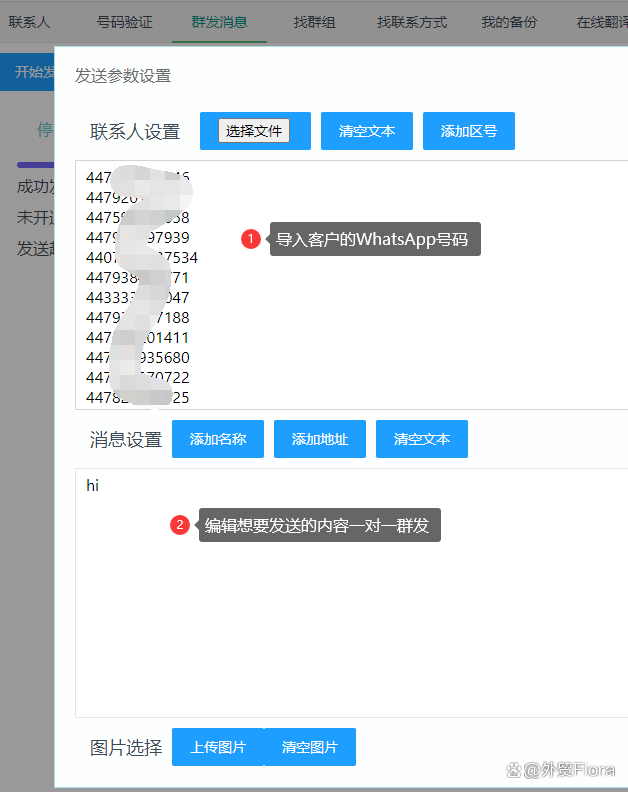Screen dimensions: 628x792
Task: Click the number line ending in 7188
Action: click(x=137, y=318)
